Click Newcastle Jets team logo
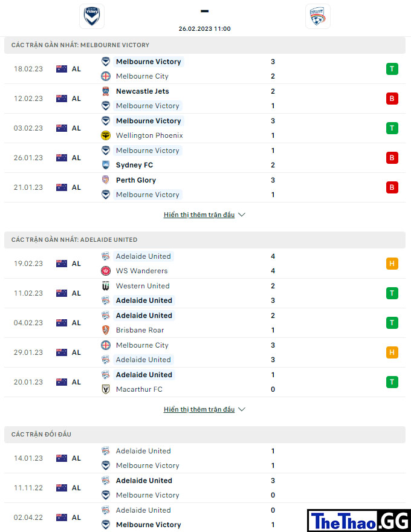This screenshot has width=411, height=532. pyautogui.click(x=106, y=91)
